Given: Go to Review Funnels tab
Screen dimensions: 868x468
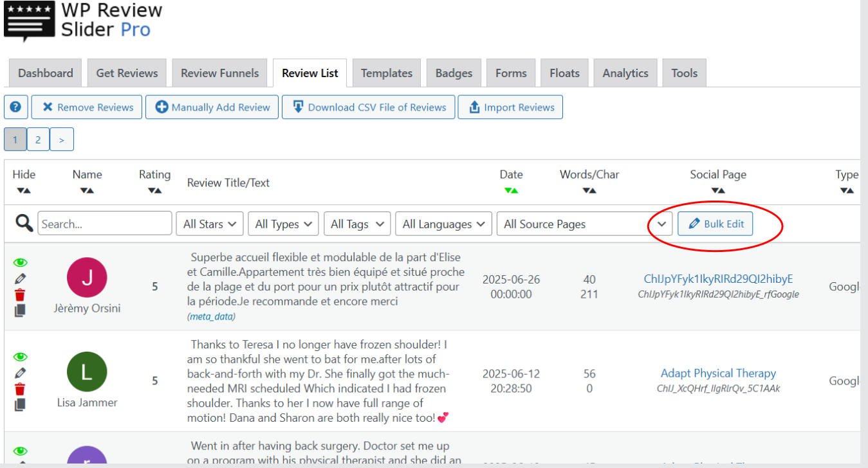Looking at the screenshot, I should [x=220, y=73].
